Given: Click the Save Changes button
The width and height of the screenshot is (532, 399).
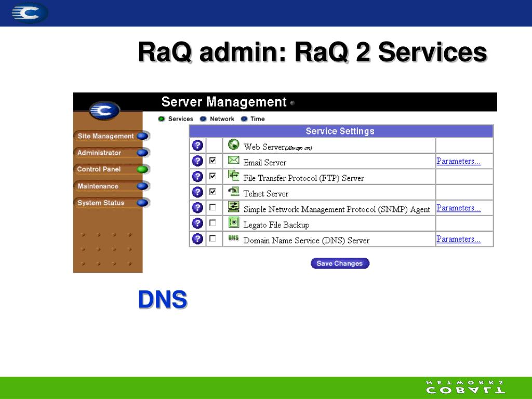Looking at the screenshot, I should (x=340, y=263).
